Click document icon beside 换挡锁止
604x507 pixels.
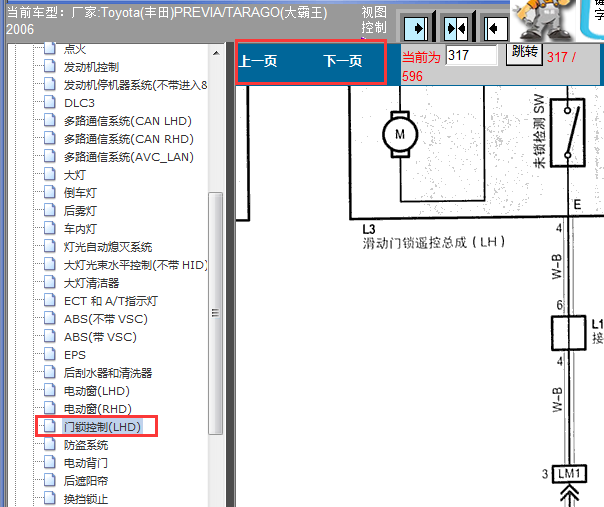50,498
